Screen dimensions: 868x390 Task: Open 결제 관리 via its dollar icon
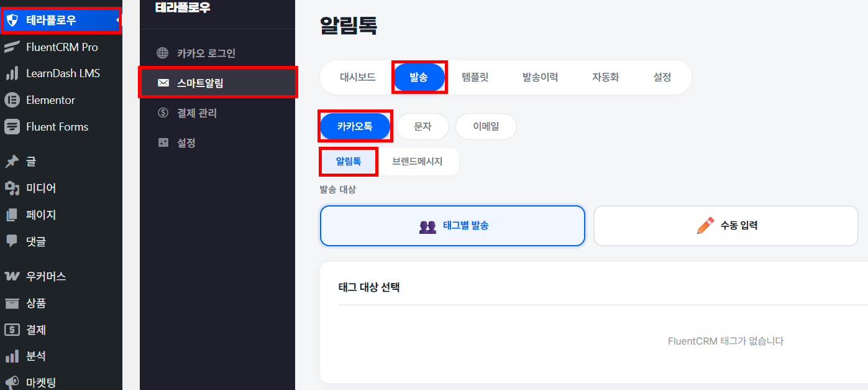click(163, 113)
